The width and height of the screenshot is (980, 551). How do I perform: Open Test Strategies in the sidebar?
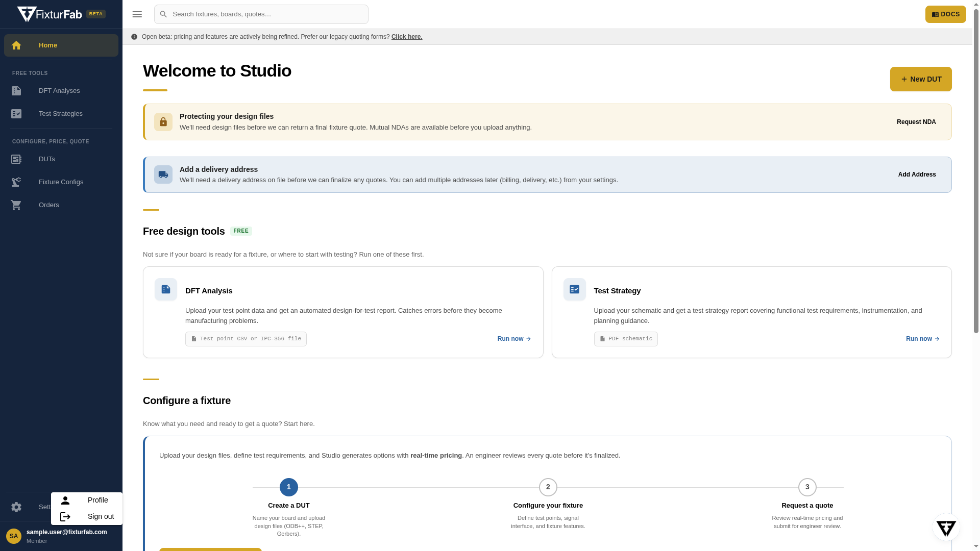[x=61, y=114]
